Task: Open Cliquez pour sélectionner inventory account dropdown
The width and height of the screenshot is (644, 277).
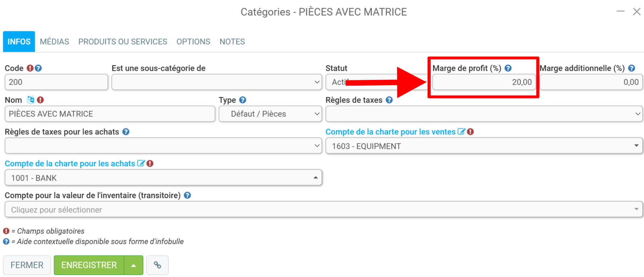Action: click(x=324, y=210)
